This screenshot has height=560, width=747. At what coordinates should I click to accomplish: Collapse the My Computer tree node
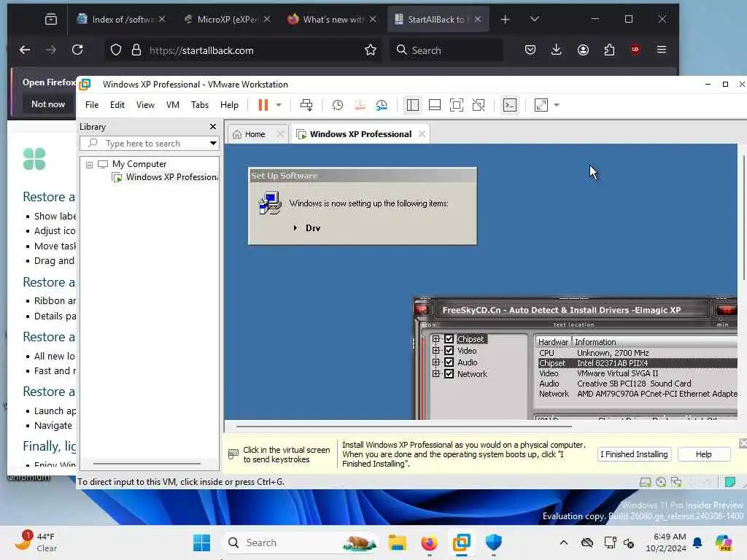pyautogui.click(x=89, y=165)
